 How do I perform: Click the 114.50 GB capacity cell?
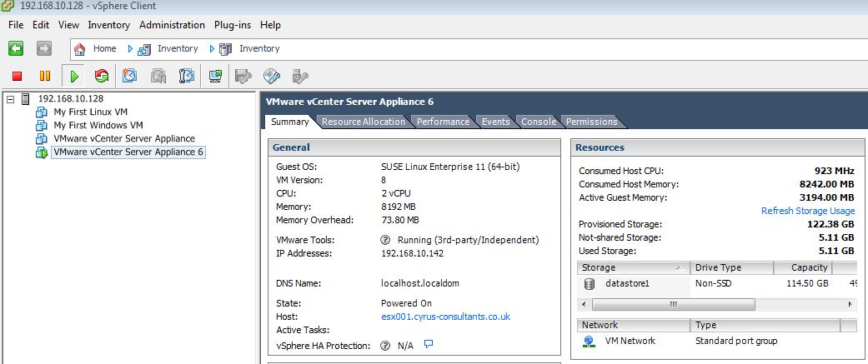[807, 284]
